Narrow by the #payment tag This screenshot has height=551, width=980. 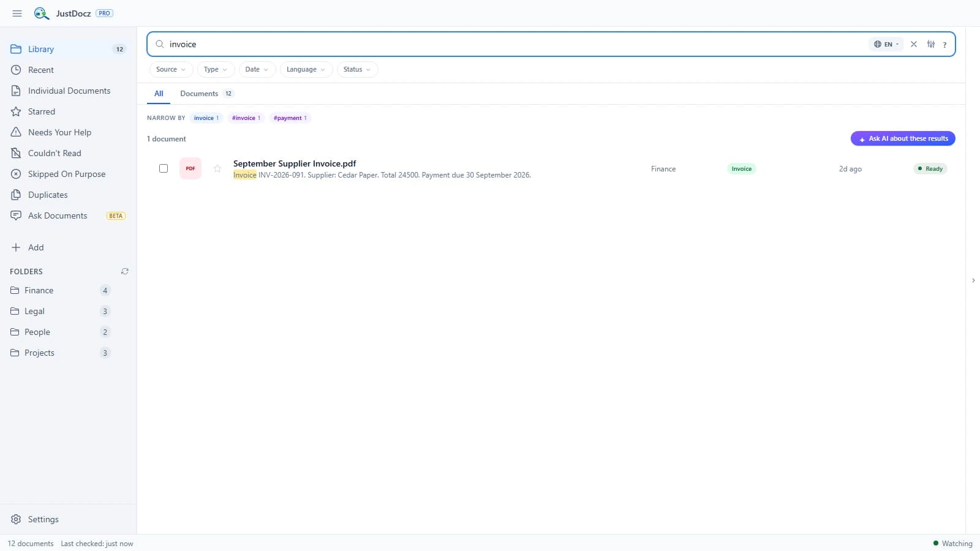[x=290, y=118]
